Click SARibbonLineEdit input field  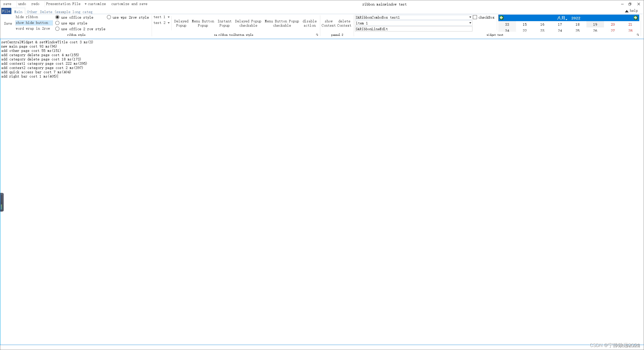click(x=414, y=29)
